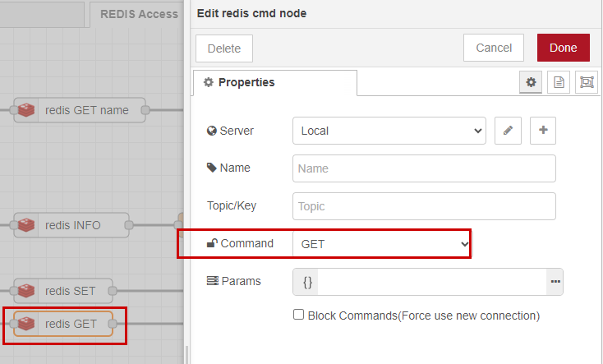Image resolution: width=603 pixels, height=364 pixels.
Task: Select the redis GET node
Action: coord(63,324)
